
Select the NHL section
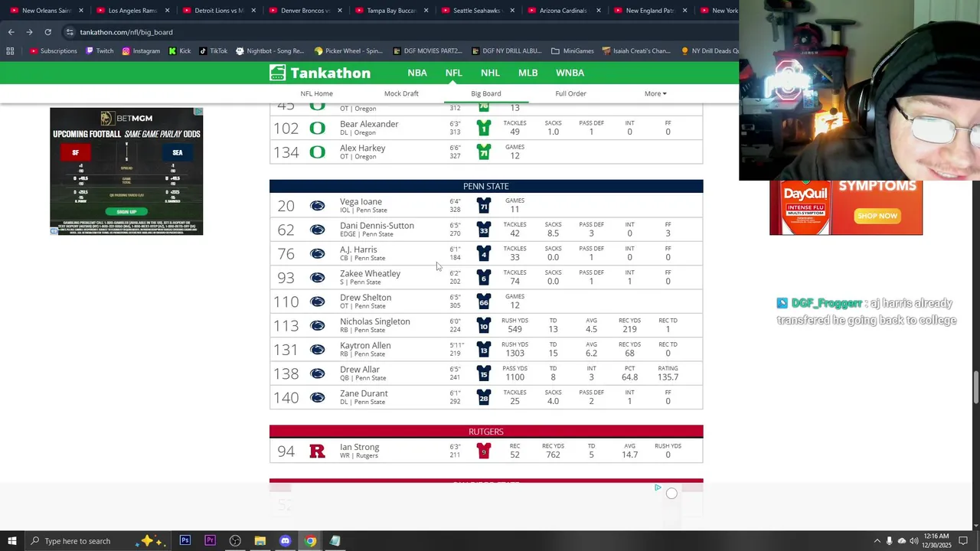[x=490, y=73]
